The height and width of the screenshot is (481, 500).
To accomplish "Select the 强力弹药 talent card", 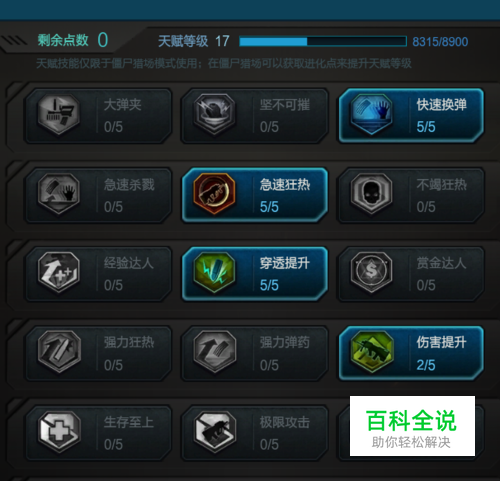I will pyautogui.click(x=255, y=353).
